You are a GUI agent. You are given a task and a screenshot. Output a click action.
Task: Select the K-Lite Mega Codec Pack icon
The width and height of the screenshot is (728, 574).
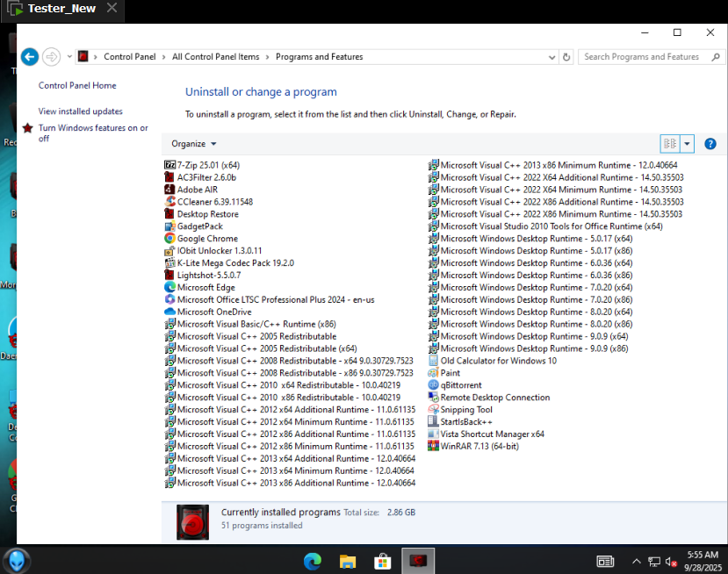(x=170, y=263)
